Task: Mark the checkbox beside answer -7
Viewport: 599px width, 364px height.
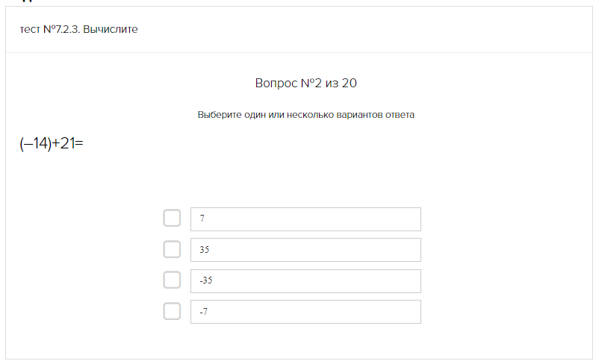Action: coord(172,311)
